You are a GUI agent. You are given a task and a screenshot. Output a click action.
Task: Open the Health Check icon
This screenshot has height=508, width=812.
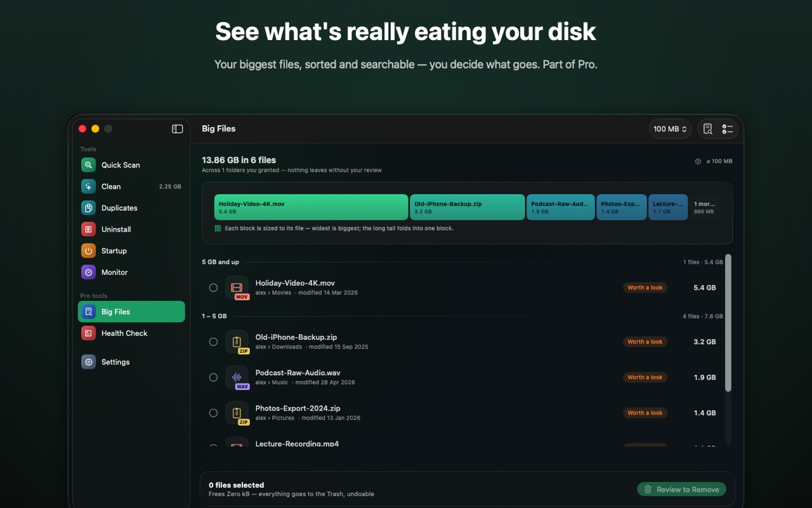89,333
